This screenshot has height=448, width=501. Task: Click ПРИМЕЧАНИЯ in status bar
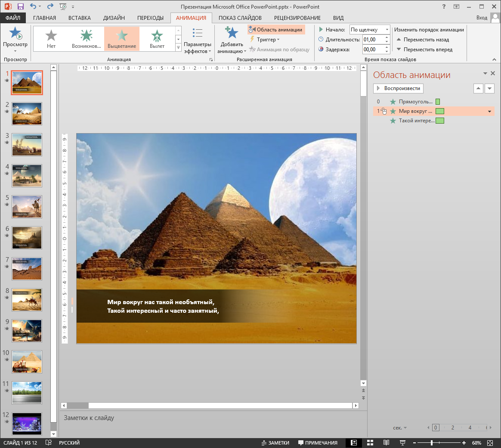click(318, 443)
